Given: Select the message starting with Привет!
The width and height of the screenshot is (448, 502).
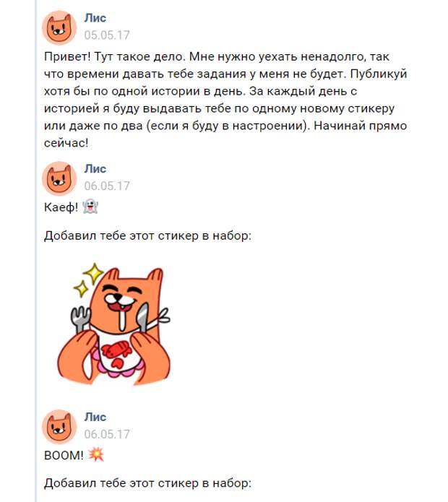Looking at the screenshot, I should [x=225, y=100].
